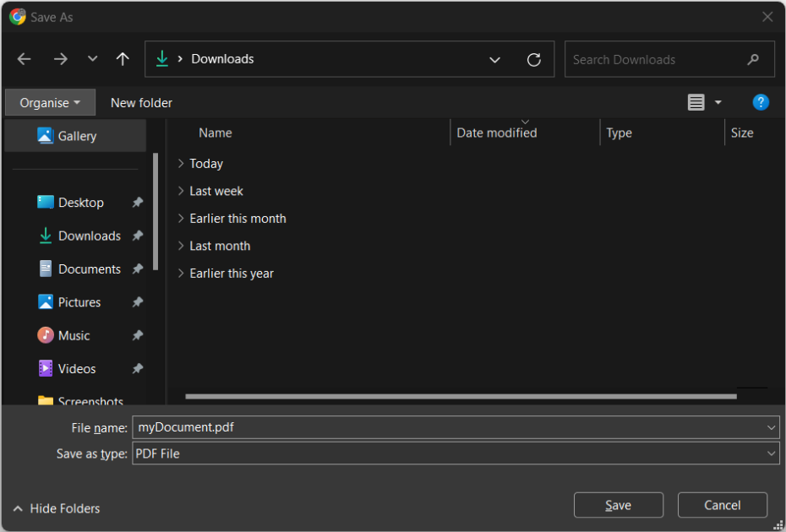Go back using the left arrow
The width and height of the screenshot is (786, 532).
(24, 59)
